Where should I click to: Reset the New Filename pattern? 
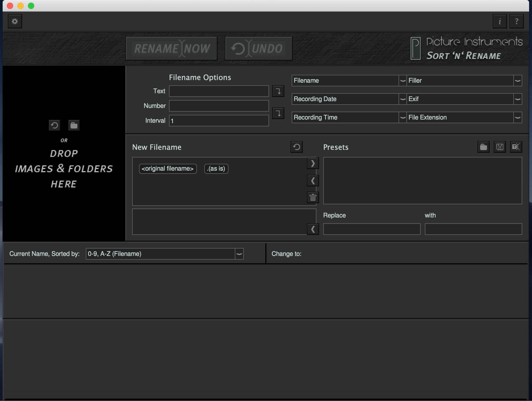click(x=297, y=147)
